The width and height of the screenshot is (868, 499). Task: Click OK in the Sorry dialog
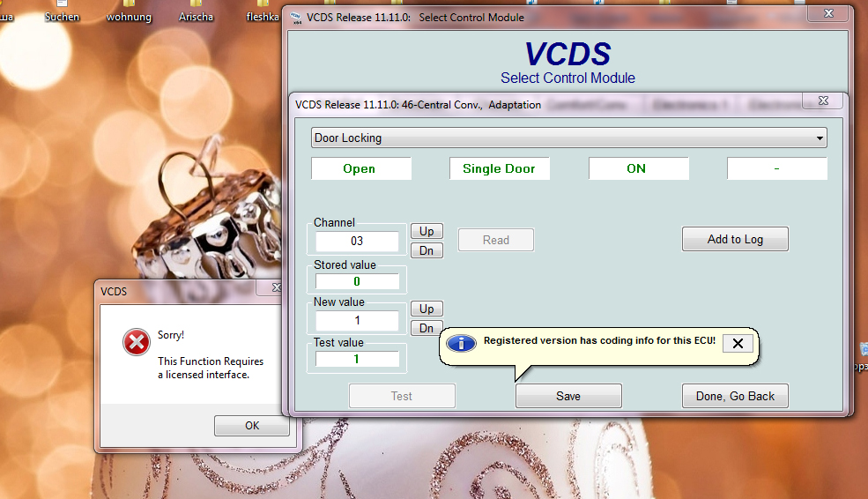tap(252, 425)
